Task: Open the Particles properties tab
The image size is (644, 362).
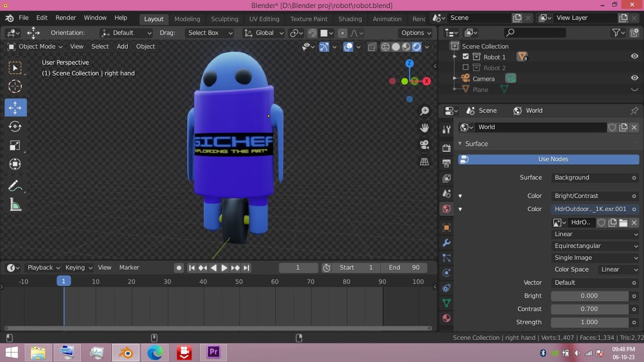Action: pyautogui.click(x=446, y=258)
